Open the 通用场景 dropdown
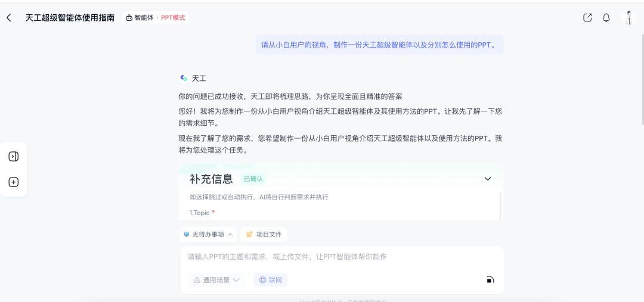The height and width of the screenshot is (302, 644). (216, 280)
